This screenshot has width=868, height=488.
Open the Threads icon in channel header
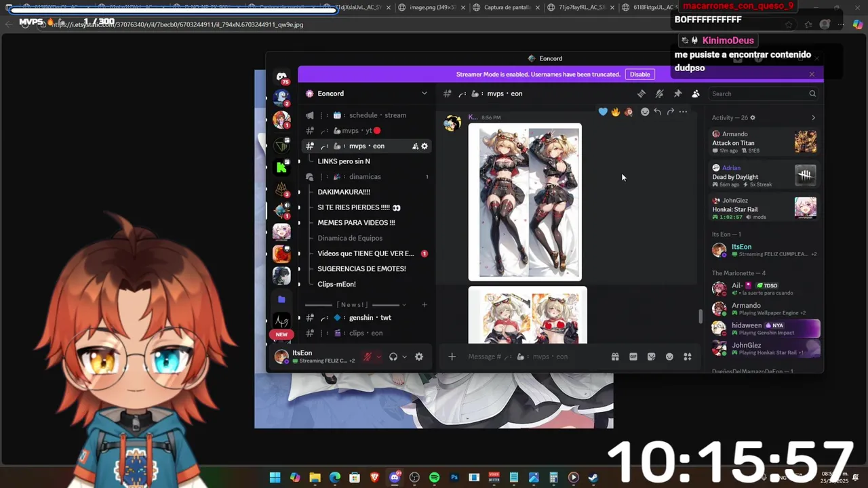(x=642, y=94)
